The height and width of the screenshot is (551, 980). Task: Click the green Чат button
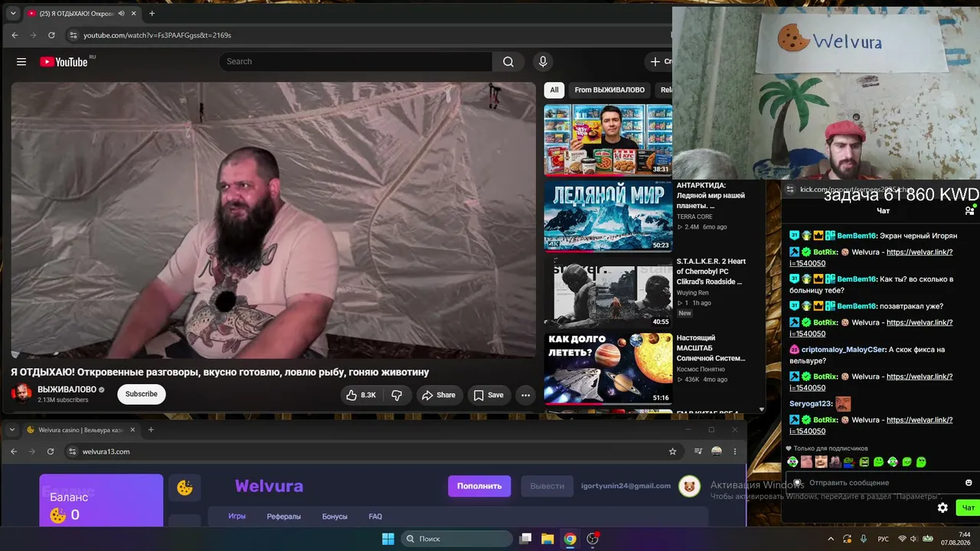click(x=969, y=507)
